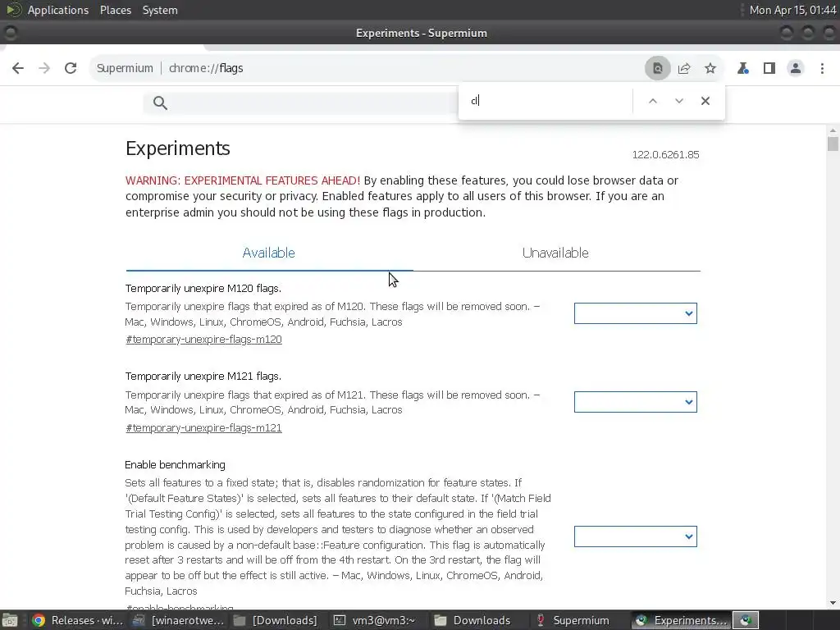Click the last taskbar icon on right
Viewport: 840px width, 630px height.
(746, 620)
